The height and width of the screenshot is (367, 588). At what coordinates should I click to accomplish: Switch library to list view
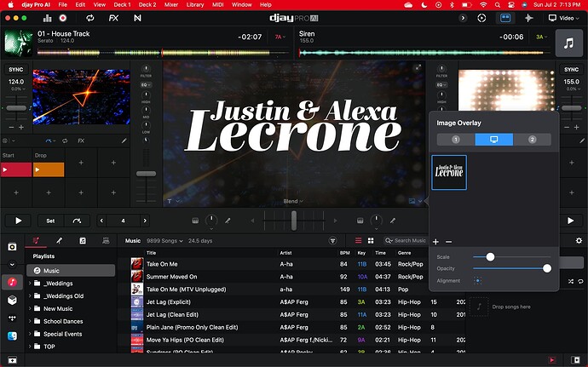tap(358, 241)
